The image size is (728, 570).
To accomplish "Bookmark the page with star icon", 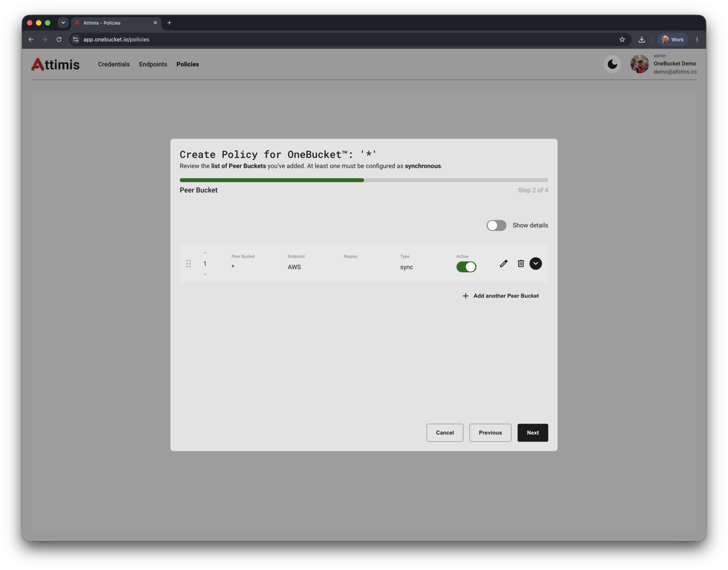I will (x=622, y=40).
